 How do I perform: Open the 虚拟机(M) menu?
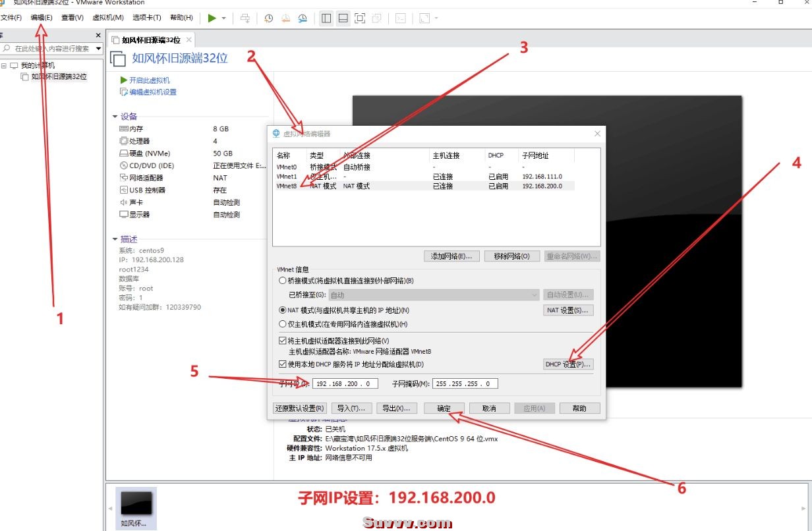(x=108, y=17)
